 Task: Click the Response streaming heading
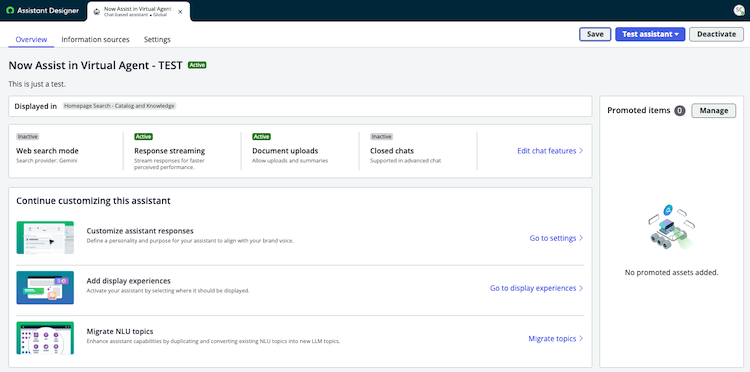(x=169, y=151)
